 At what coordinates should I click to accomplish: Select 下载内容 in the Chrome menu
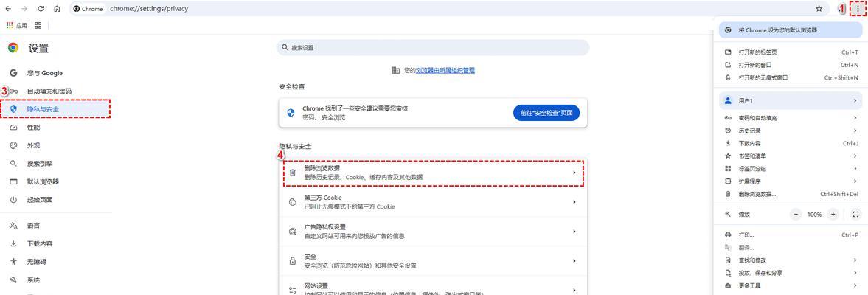[791, 143]
